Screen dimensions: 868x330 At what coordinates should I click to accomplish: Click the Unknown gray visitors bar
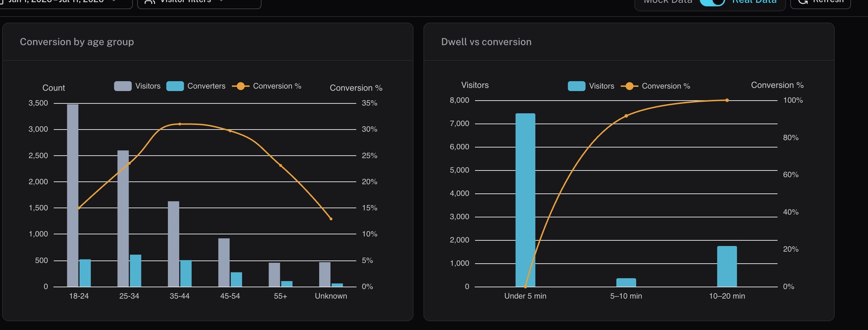click(325, 275)
